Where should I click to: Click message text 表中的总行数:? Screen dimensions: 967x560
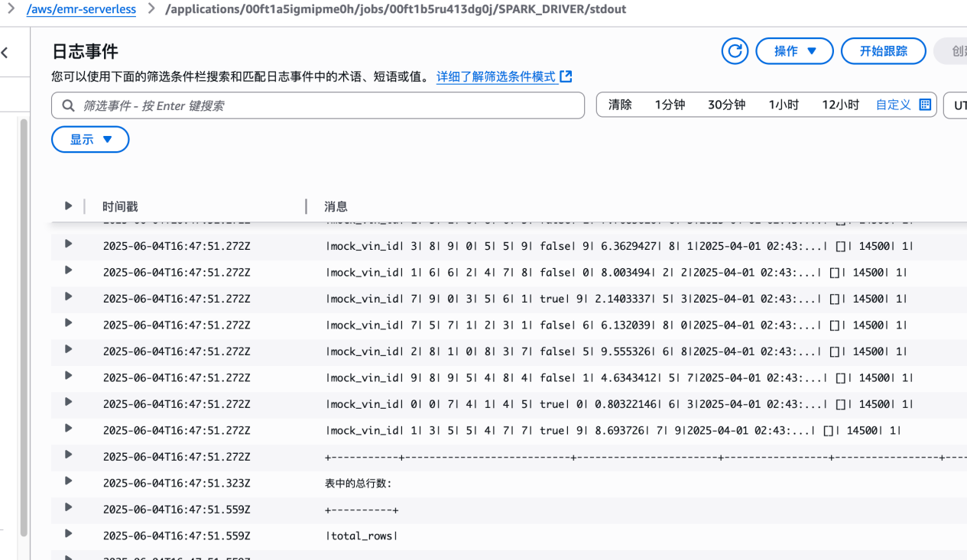tap(358, 483)
